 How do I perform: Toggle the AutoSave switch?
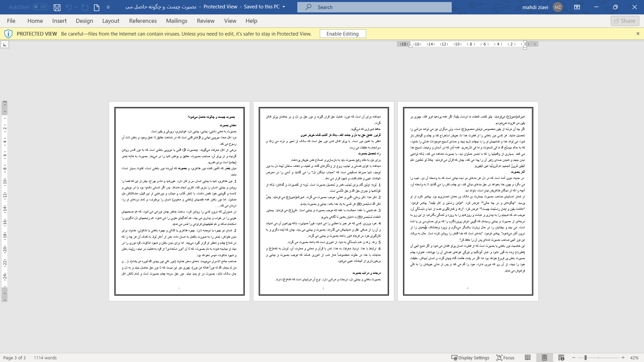click(40, 7)
